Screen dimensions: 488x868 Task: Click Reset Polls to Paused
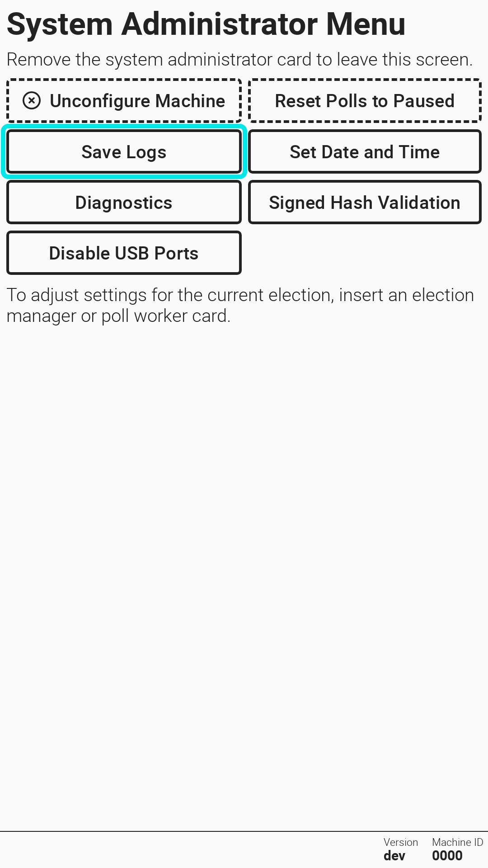point(365,101)
